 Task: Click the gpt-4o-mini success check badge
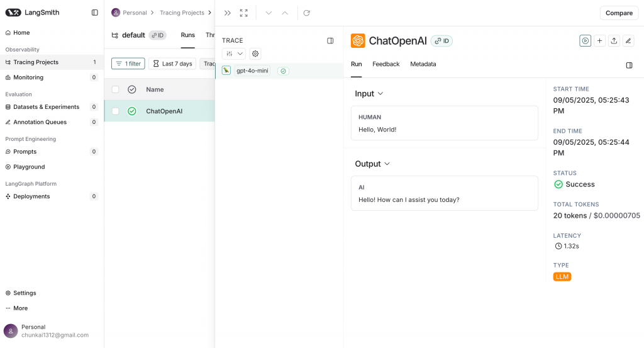pyautogui.click(x=284, y=71)
